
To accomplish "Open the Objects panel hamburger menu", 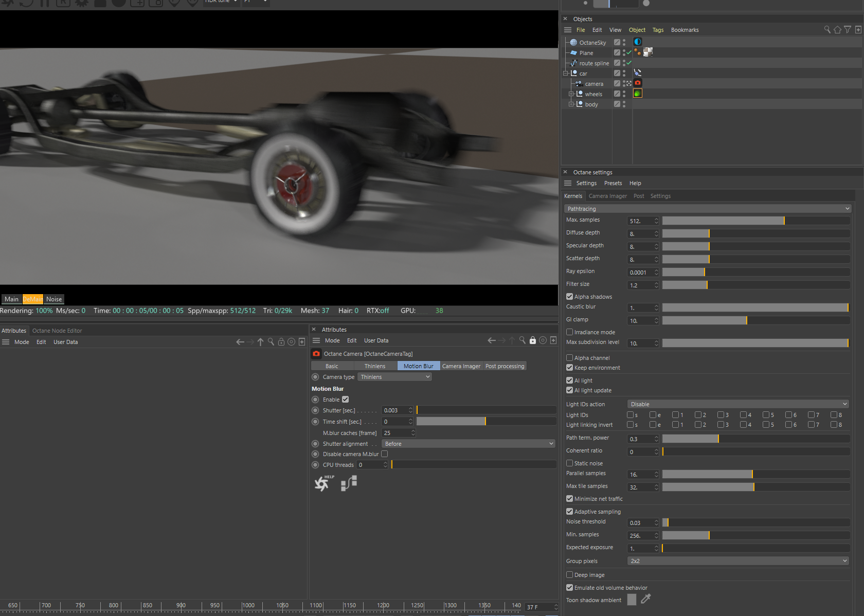I will (x=568, y=30).
